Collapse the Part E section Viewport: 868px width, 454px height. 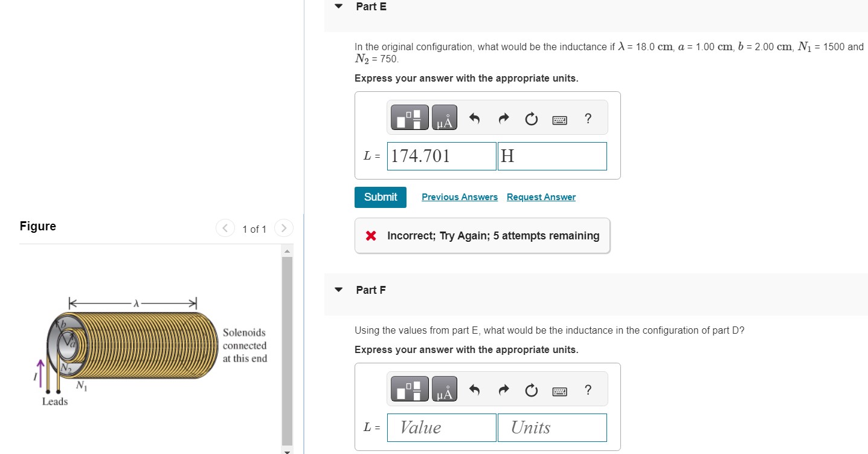click(x=338, y=6)
